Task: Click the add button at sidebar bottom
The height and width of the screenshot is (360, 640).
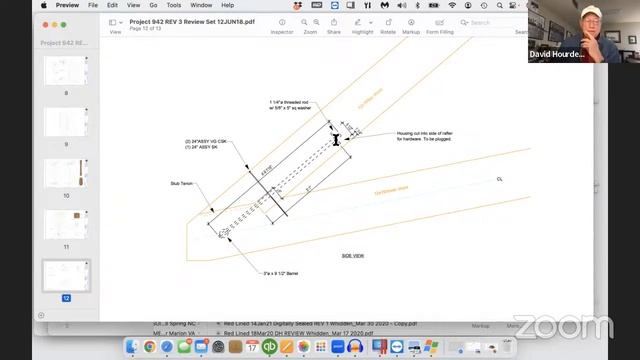Action: click(41, 315)
